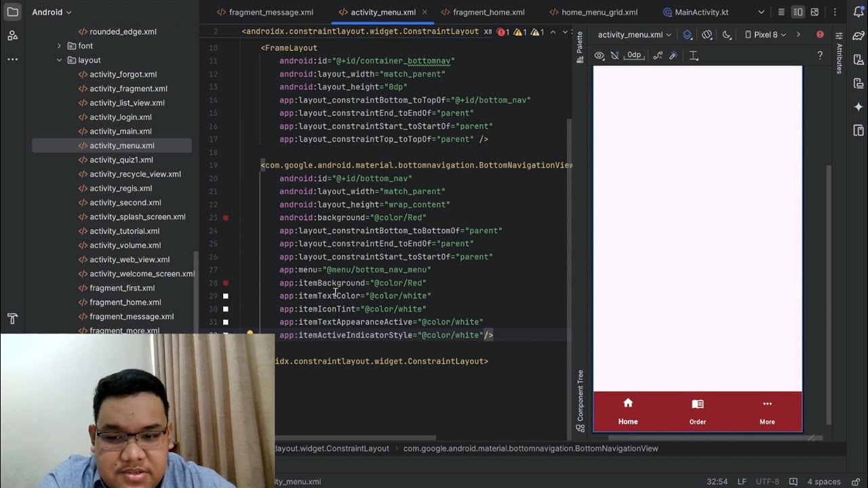Switch editor to Code-only view
This screenshot has height=488, width=868.
[x=781, y=12]
